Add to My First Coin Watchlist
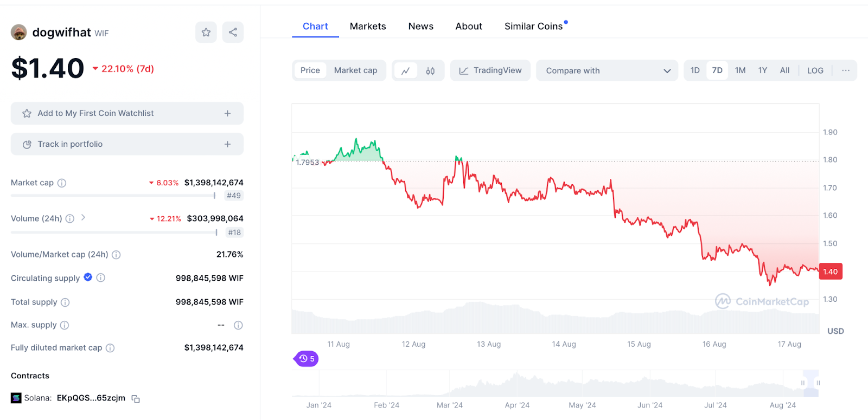Screen dimensions: 868x420 (x=127, y=113)
